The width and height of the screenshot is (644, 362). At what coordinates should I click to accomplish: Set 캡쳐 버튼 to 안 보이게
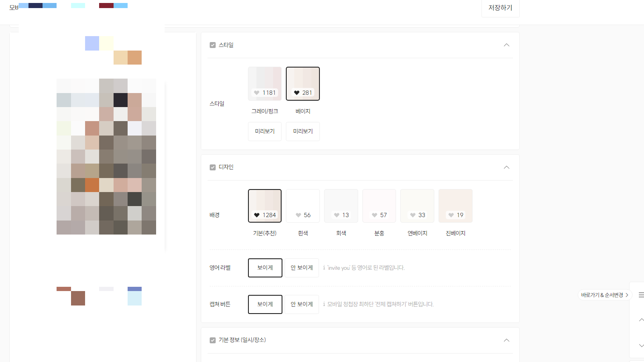[302, 304]
